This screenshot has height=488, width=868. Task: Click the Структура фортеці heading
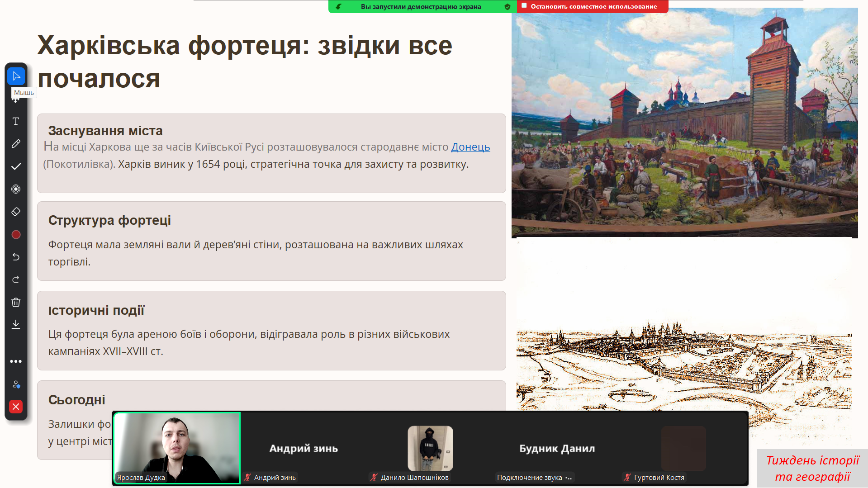pos(109,220)
